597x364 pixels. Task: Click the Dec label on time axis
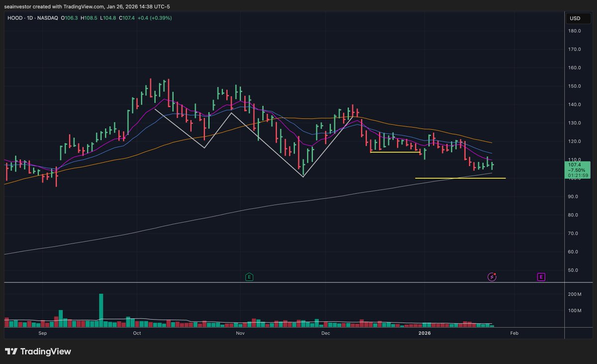point(326,333)
